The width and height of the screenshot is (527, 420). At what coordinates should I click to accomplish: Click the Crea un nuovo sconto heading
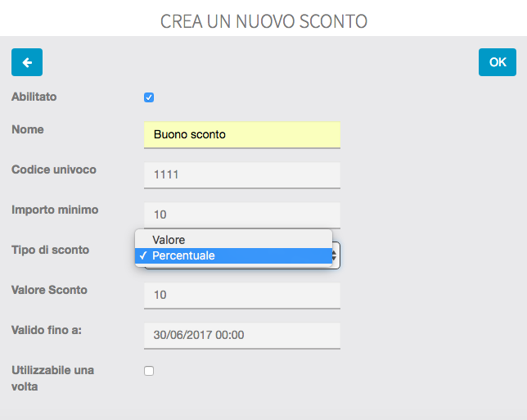pos(263,20)
